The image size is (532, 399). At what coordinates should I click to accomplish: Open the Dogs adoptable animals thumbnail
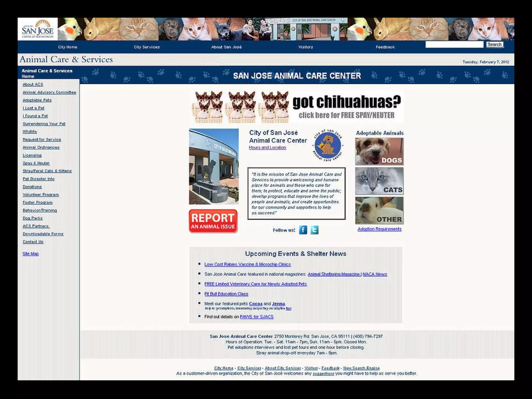[379, 151]
